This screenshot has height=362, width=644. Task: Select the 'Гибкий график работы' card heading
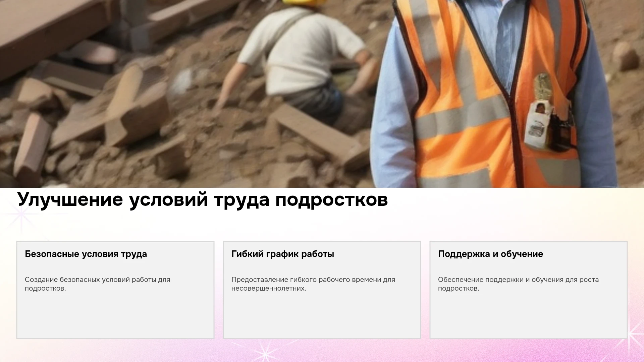pyautogui.click(x=283, y=254)
